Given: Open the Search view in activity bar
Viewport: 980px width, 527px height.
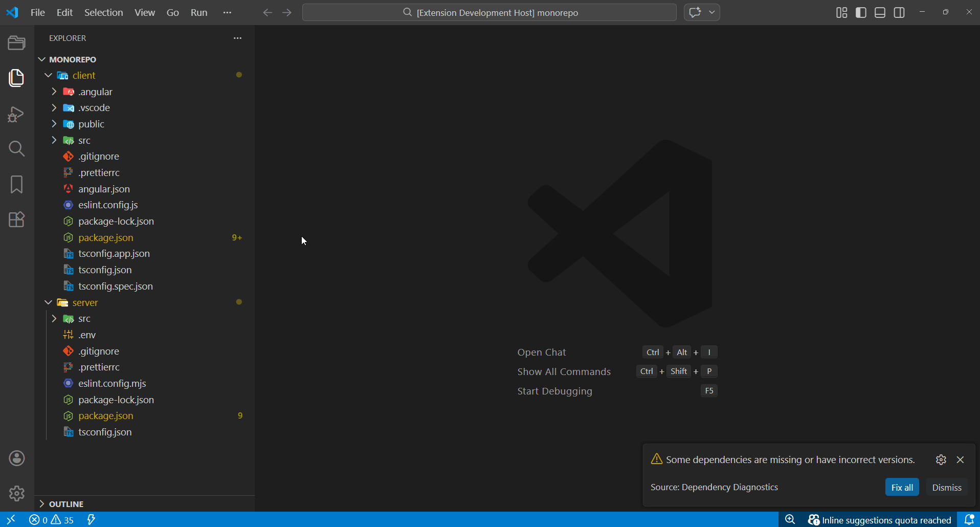Looking at the screenshot, I should pos(16,149).
